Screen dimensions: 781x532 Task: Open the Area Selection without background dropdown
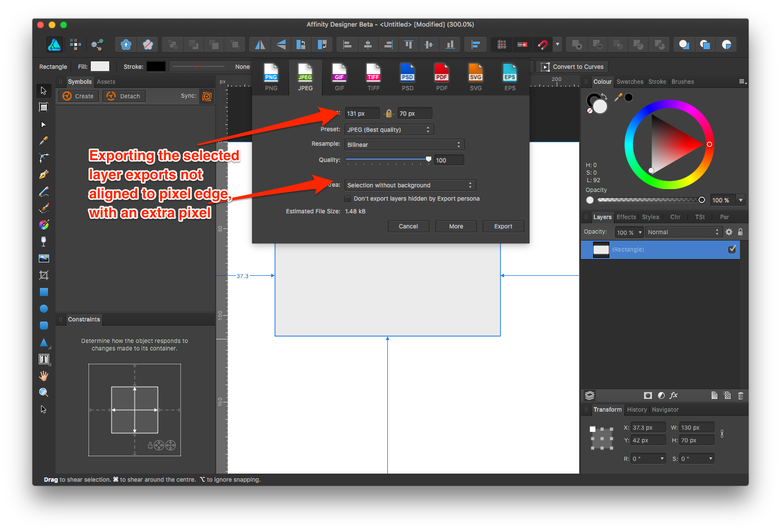tap(410, 185)
